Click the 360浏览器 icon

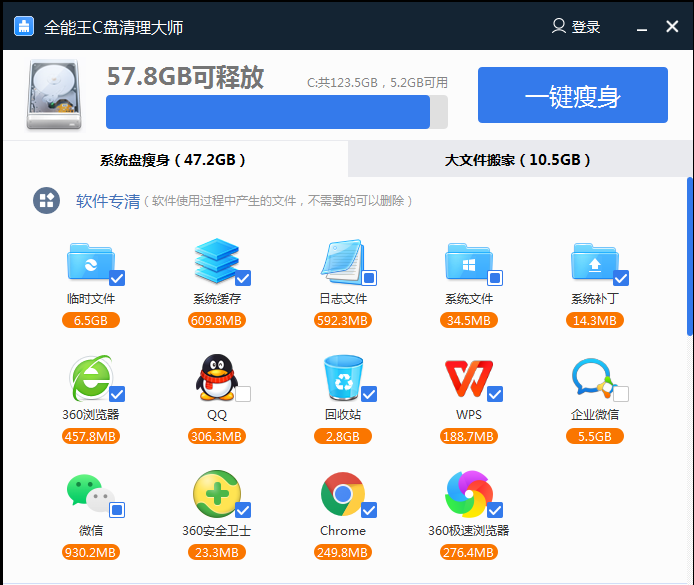tap(90, 379)
